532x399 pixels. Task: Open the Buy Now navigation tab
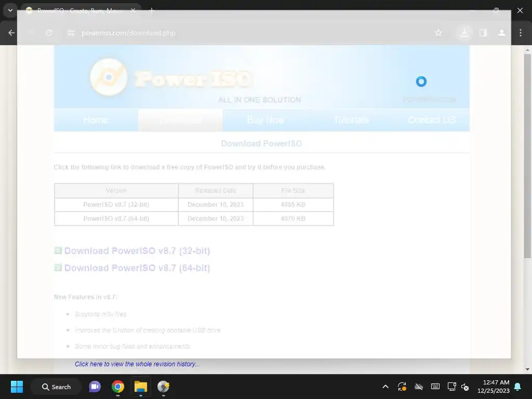pos(265,120)
